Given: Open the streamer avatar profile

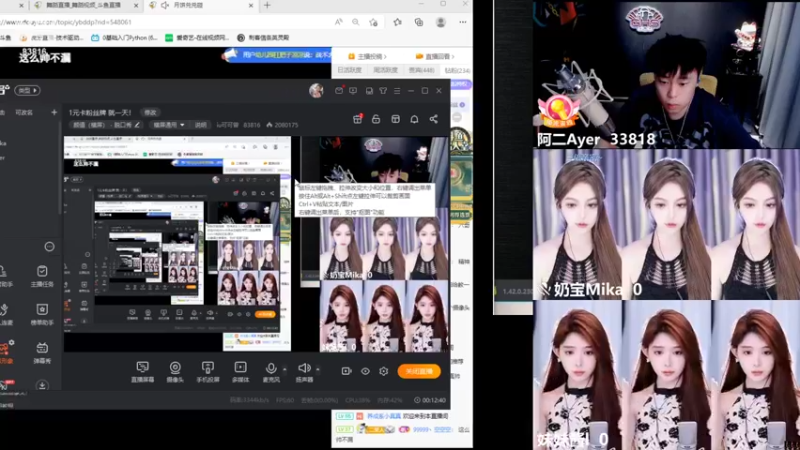Looking at the screenshot, I should click(316, 90).
